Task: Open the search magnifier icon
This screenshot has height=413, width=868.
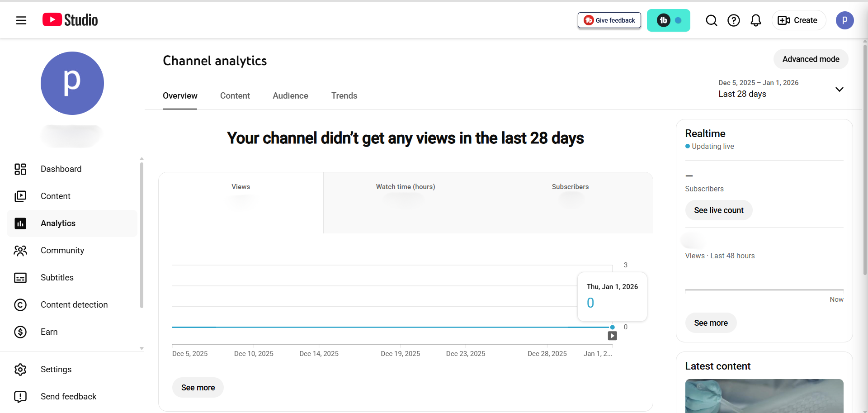Action: pyautogui.click(x=711, y=20)
